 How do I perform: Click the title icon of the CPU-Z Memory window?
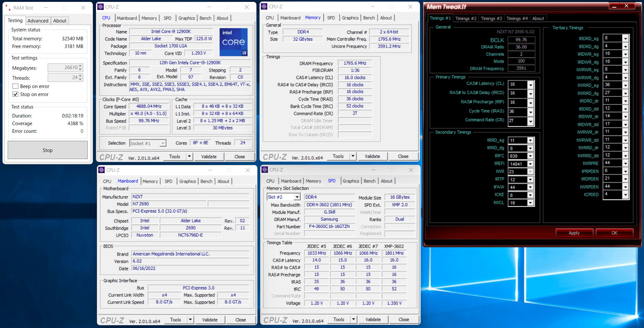(264, 6)
